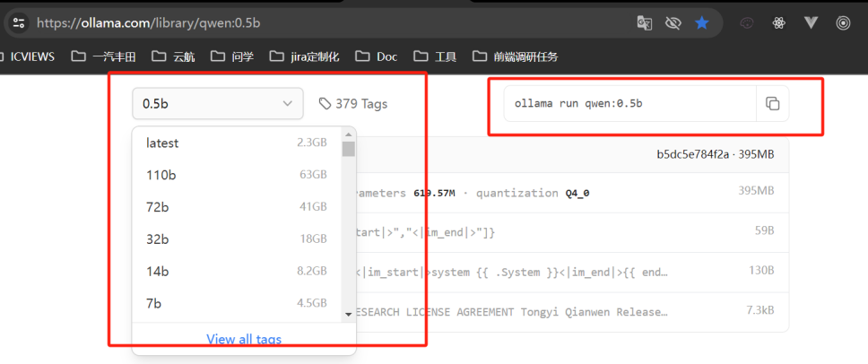Click the translate page icon
The width and height of the screenshot is (868, 364).
tap(645, 22)
